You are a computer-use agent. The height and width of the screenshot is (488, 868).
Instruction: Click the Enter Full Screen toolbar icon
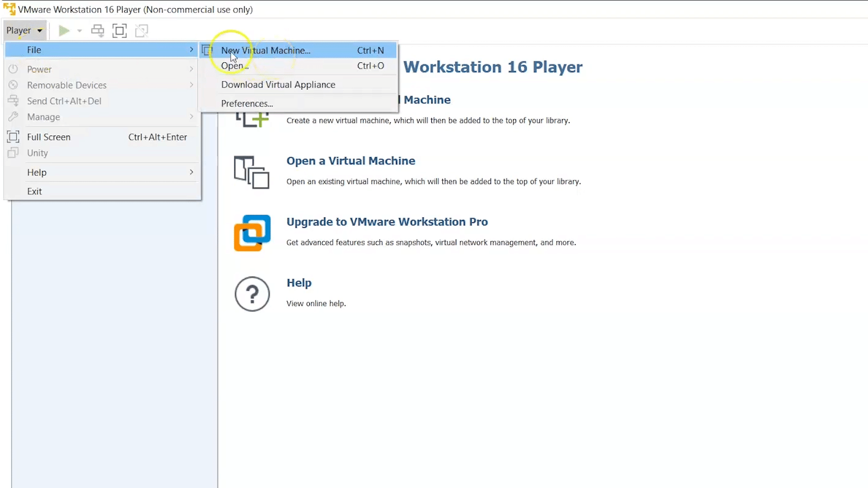click(119, 30)
